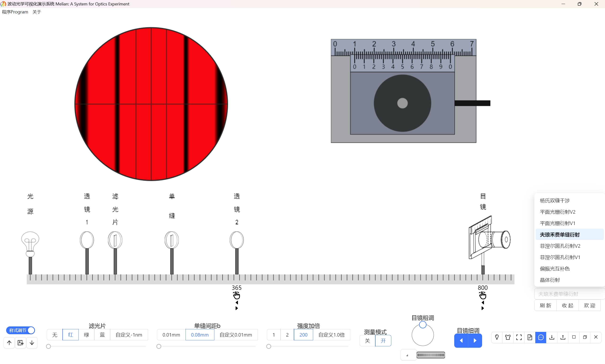
Task: Click the A+ font size icon bottom-left
Action: pos(20,342)
